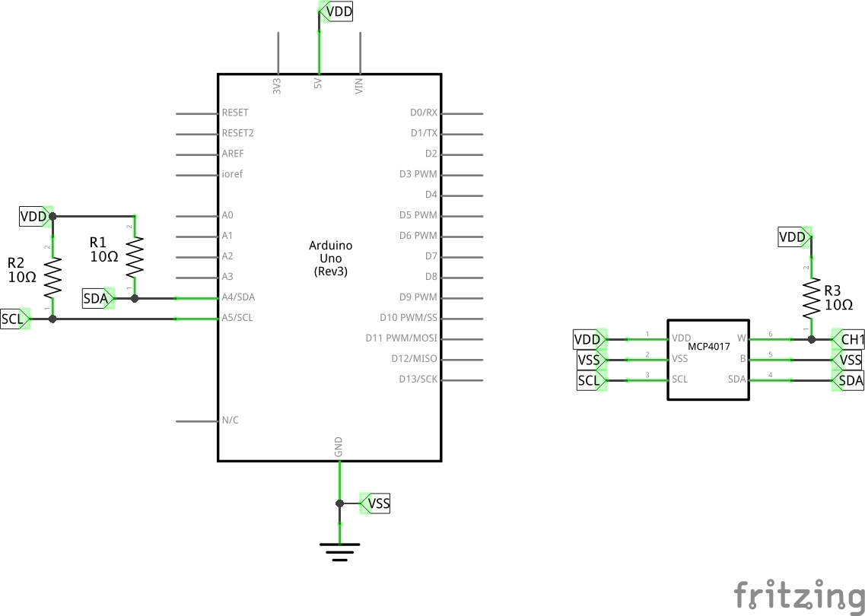Select the VSS net label near ground

coord(375,503)
